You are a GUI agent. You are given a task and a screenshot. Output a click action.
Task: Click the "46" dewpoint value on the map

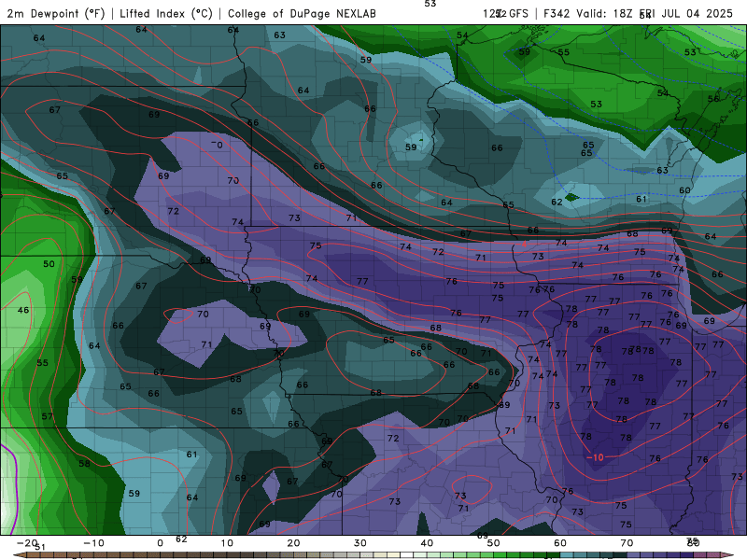pyautogui.click(x=23, y=310)
